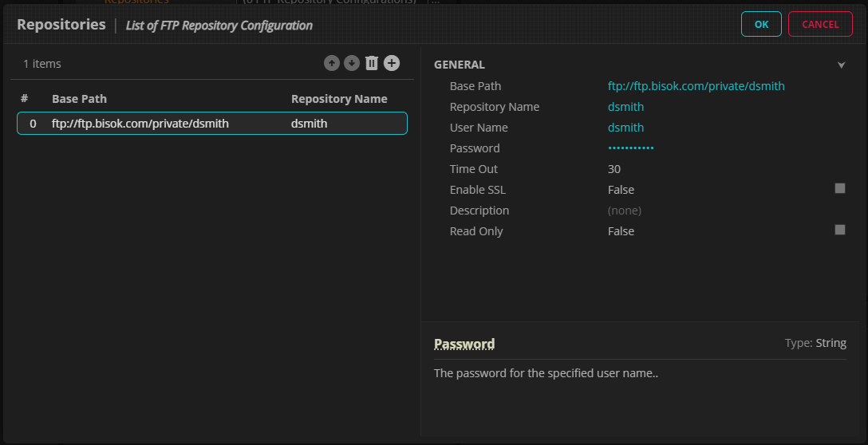Image resolution: width=868 pixels, height=445 pixels.
Task: Toggle the Read Only checkbox
Action: tap(839, 230)
